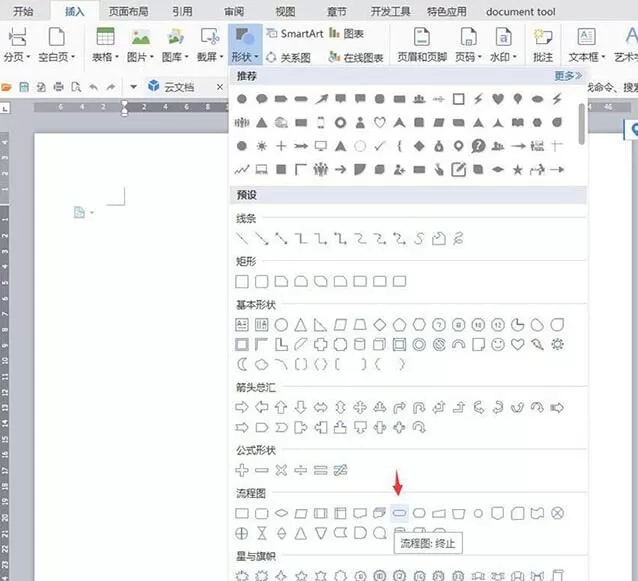This screenshot has height=581, width=638.
Task: Open the 页码 page number dropdown
Action: coord(468,45)
